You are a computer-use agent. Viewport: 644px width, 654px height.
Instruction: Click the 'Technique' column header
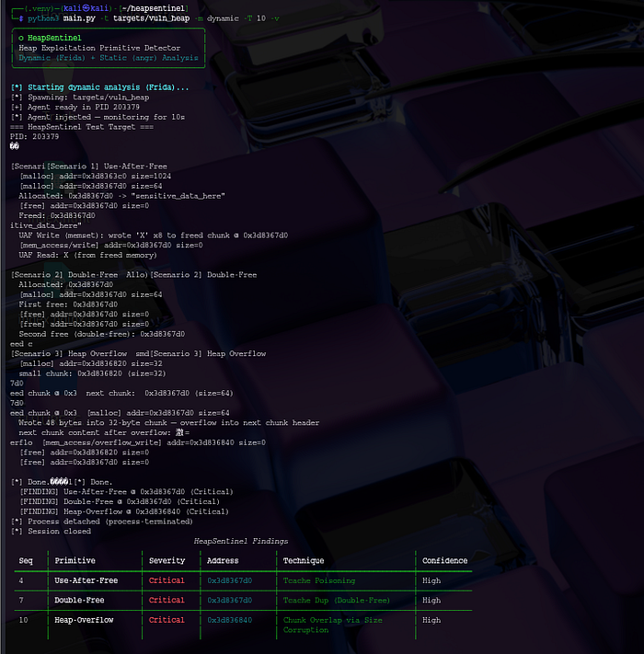304,561
